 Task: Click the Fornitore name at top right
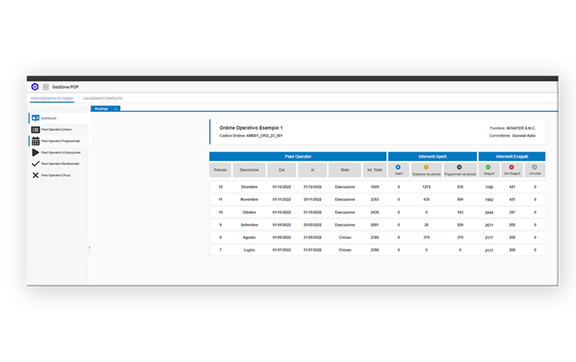pos(521,128)
